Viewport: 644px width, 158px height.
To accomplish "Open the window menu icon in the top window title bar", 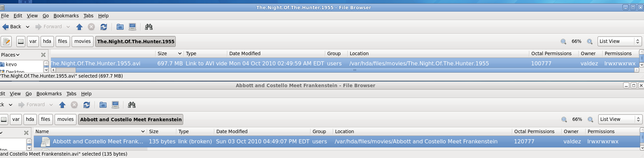I will (x=2, y=7).
